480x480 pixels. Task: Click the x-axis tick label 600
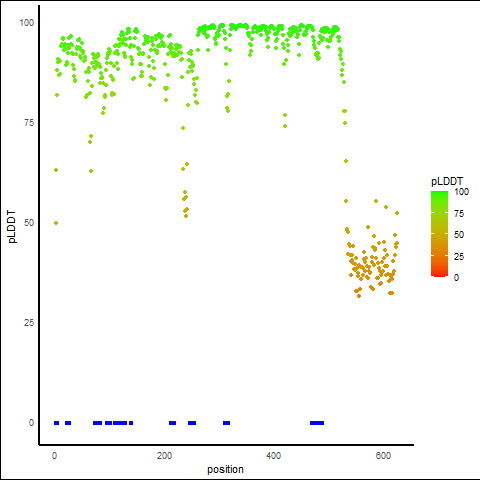[x=383, y=456]
